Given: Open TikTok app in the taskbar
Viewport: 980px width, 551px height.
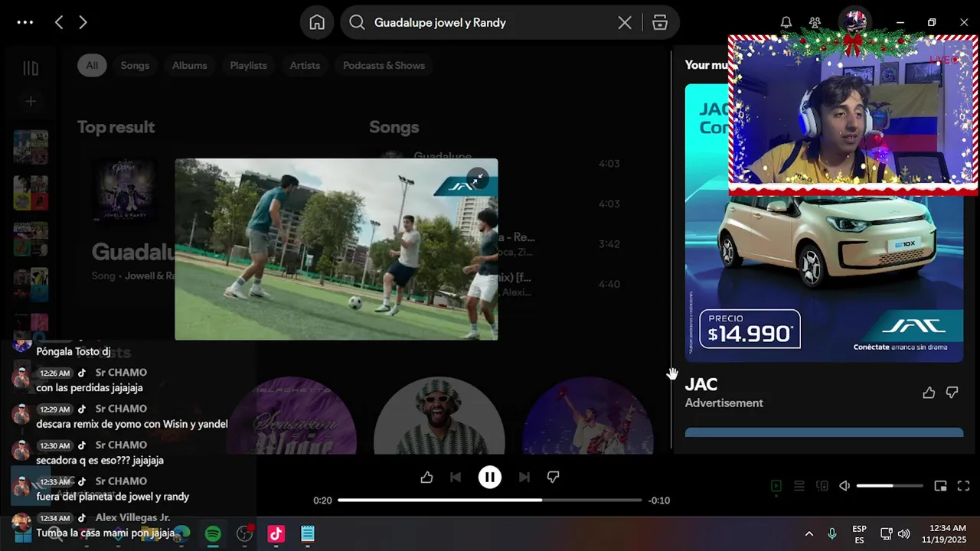Looking at the screenshot, I should [276, 533].
